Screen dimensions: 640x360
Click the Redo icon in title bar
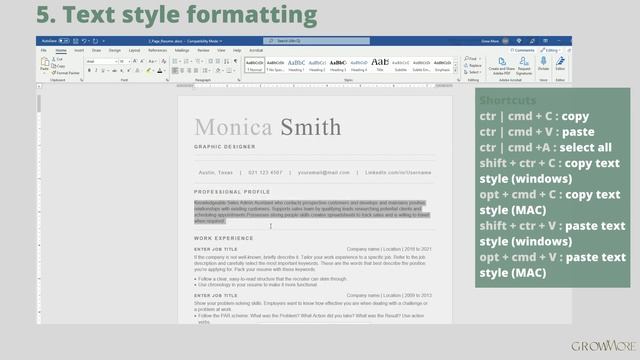click(x=95, y=41)
